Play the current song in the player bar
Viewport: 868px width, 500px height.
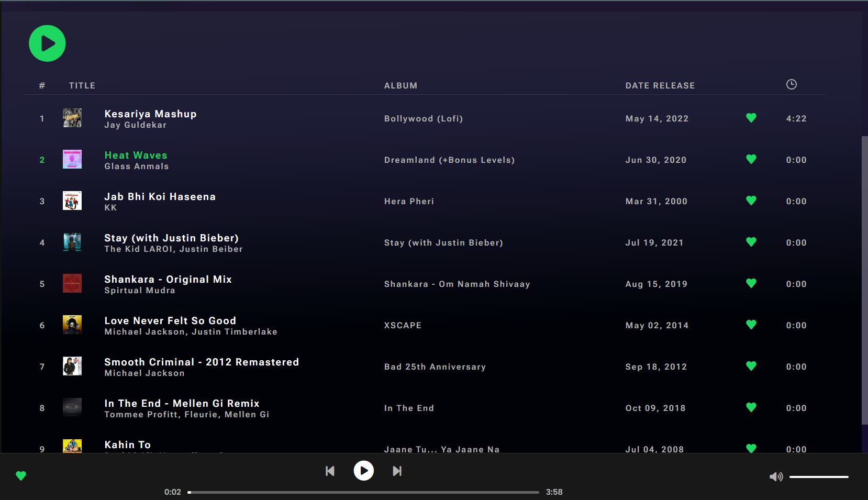(x=364, y=471)
